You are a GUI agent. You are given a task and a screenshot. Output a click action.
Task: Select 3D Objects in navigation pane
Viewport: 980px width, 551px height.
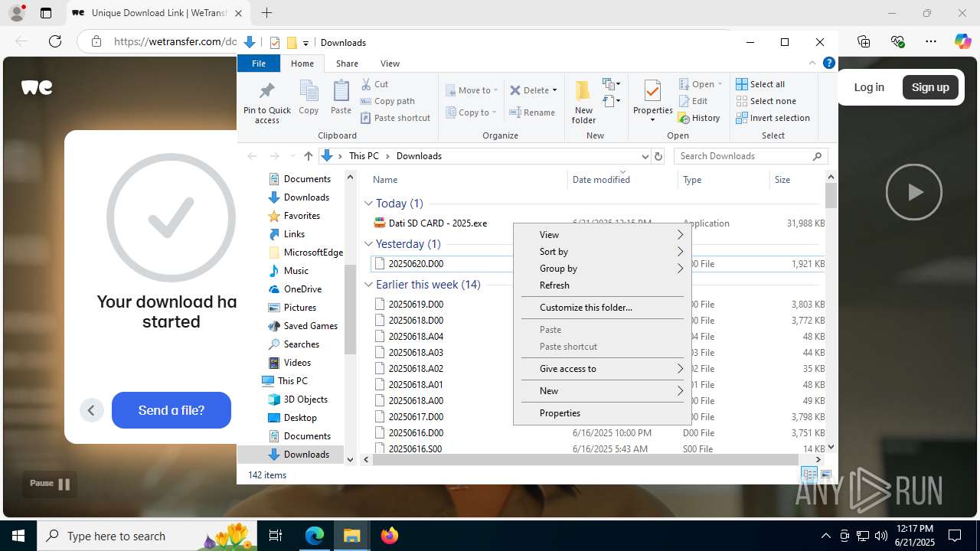[x=305, y=399]
